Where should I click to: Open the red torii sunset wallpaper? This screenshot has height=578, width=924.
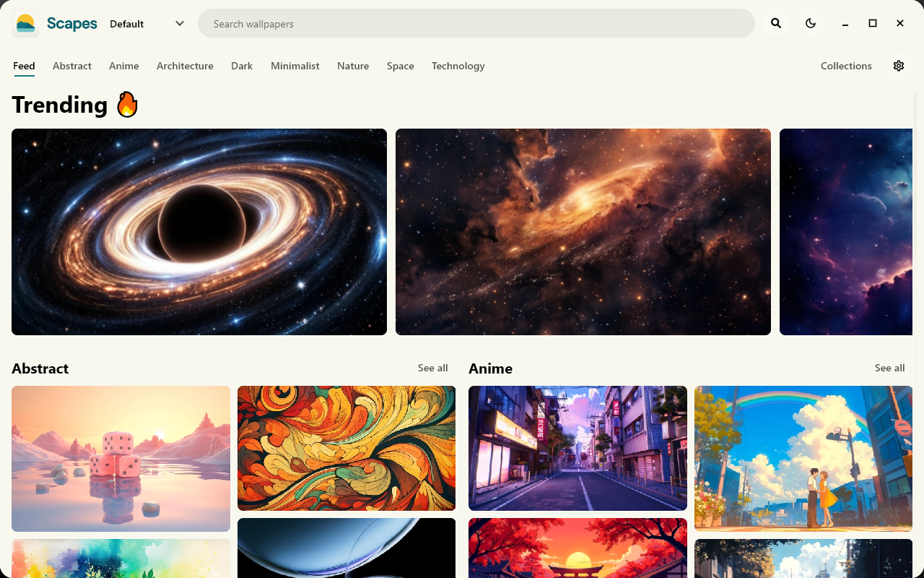click(x=577, y=548)
